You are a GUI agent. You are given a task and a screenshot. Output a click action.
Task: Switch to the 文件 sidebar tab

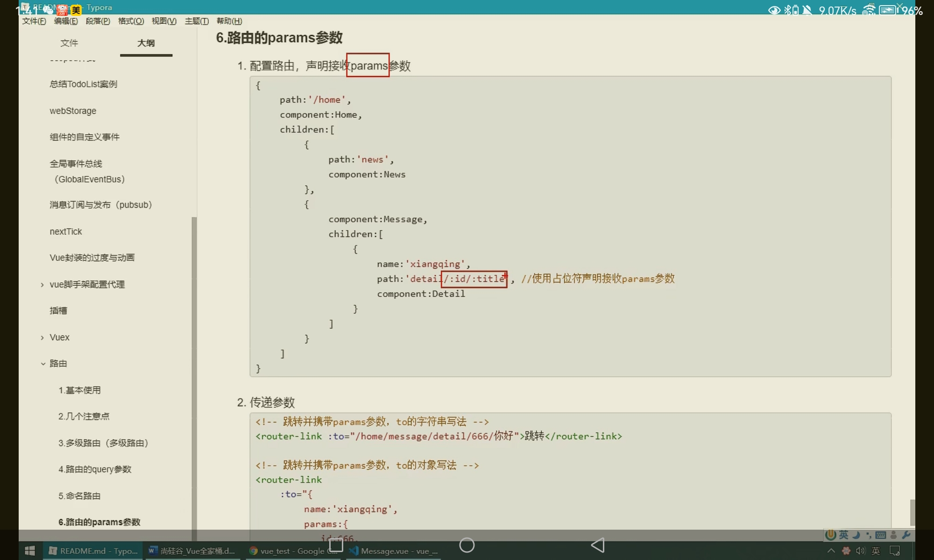69,43
